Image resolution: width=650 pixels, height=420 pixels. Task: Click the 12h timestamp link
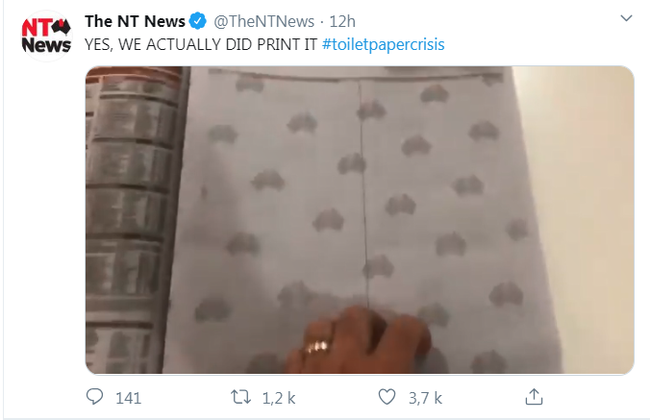click(x=342, y=22)
